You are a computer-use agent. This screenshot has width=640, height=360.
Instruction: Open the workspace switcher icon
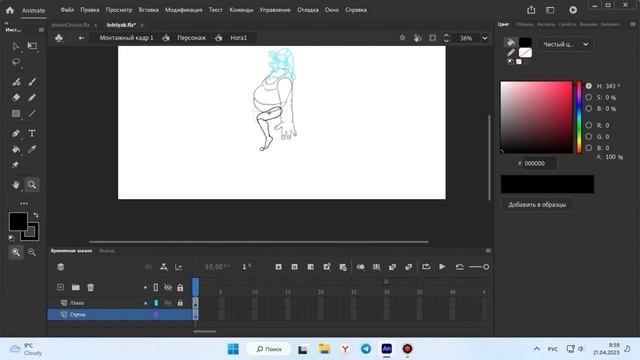[550, 10]
